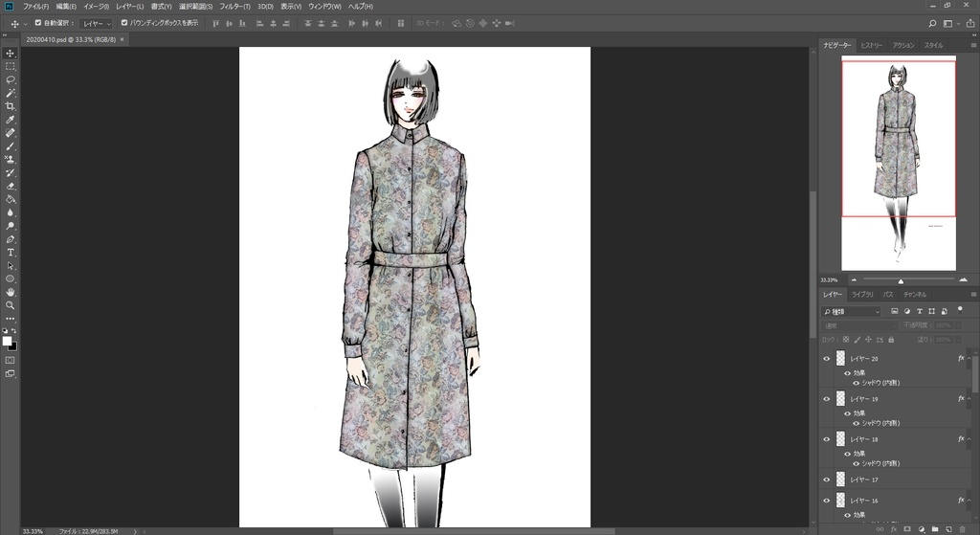The width and height of the screenshot is (980, 535).
Task: Open the Filter menu
Action: tap(234, 7)
